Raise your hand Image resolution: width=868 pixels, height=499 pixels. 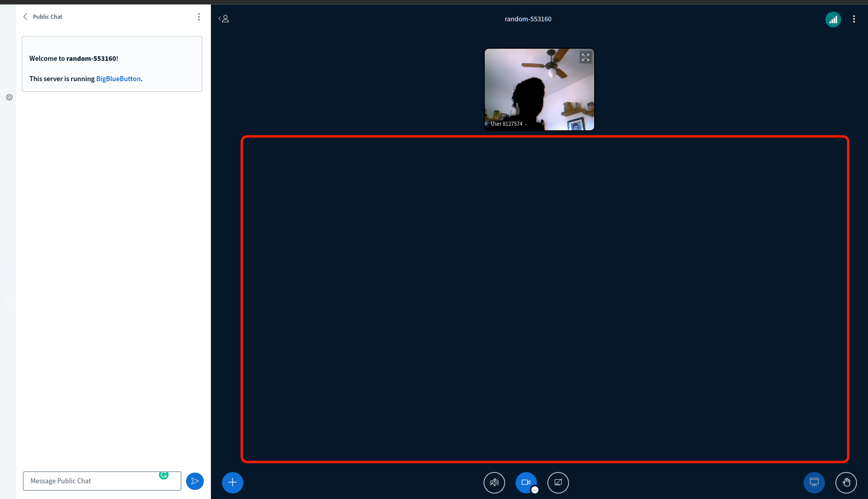(x=846, y=482)
